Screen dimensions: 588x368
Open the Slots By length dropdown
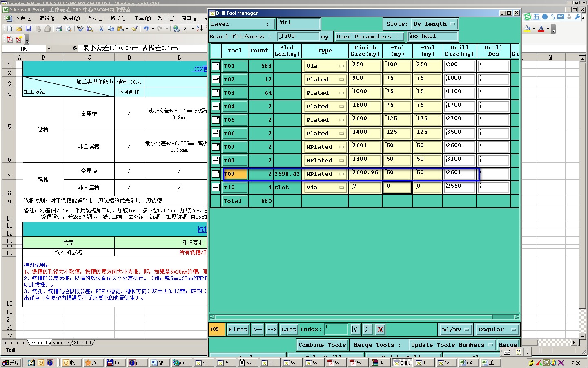click(x=434, y=24)
